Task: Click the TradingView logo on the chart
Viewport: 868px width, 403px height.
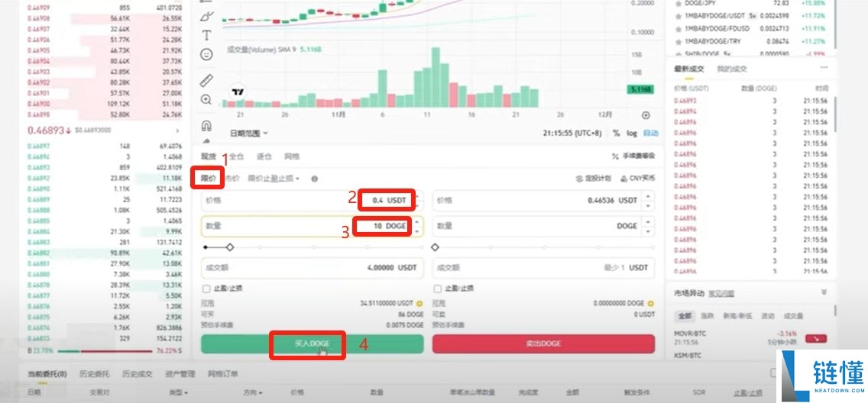Action: (x=238, y=92)
